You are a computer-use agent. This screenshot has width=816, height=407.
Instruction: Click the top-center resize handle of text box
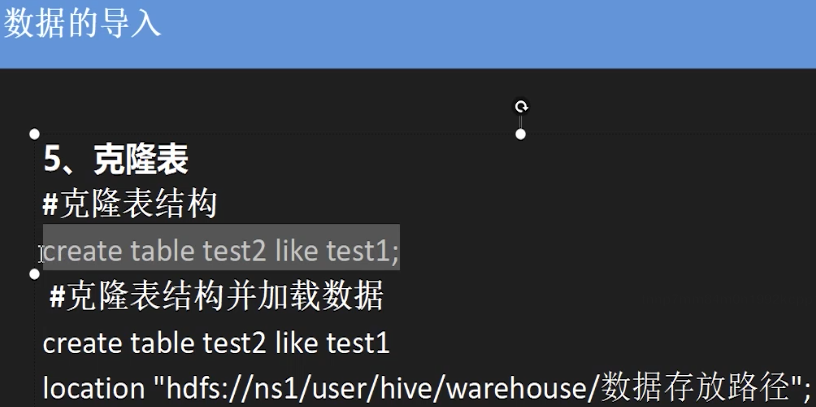(x=520, y=133)
